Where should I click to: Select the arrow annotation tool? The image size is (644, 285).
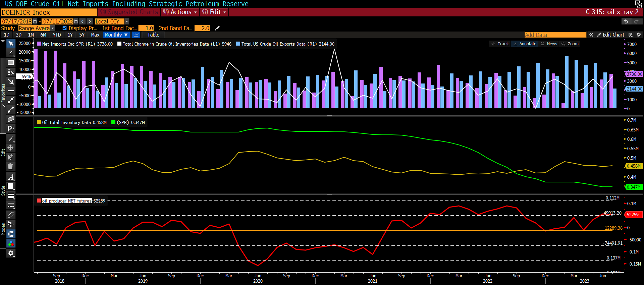[11, 81]
